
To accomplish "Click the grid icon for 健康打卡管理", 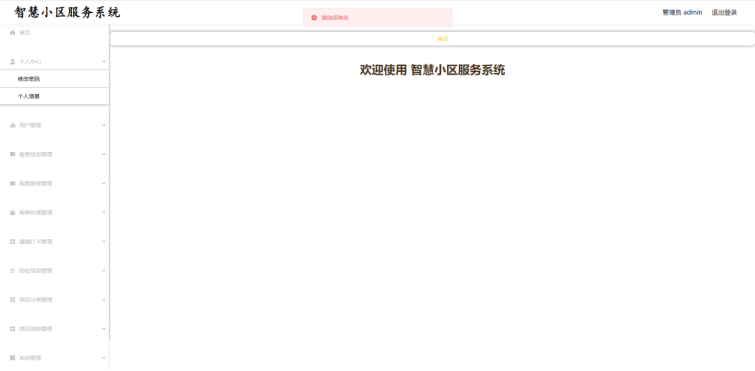I will tap(13, 242).
